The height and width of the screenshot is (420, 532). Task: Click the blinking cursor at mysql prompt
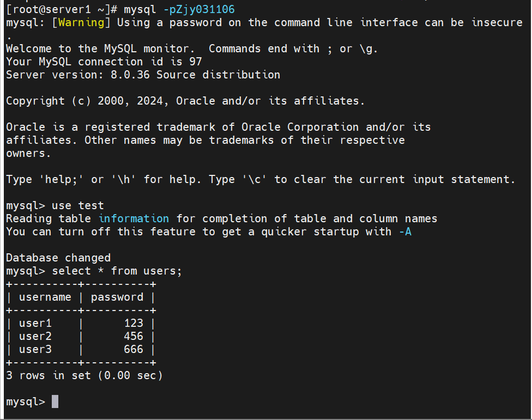(55, 401)
